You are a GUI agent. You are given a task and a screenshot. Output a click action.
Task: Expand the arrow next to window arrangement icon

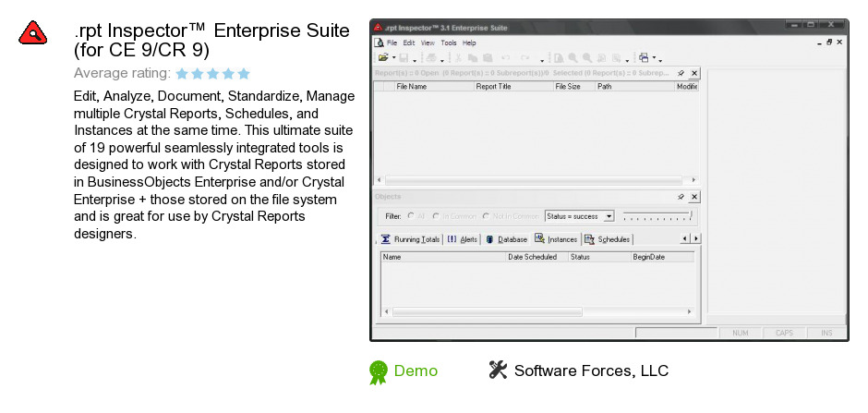pos(654,57)
